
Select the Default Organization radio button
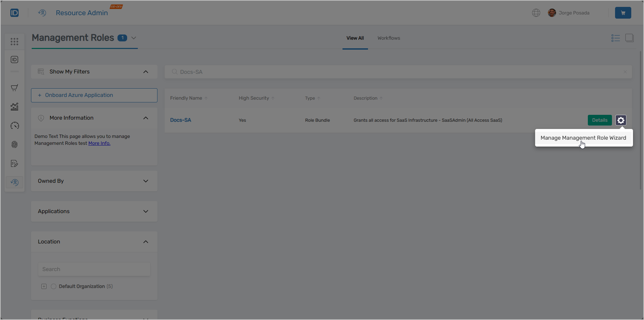[53, 286]
